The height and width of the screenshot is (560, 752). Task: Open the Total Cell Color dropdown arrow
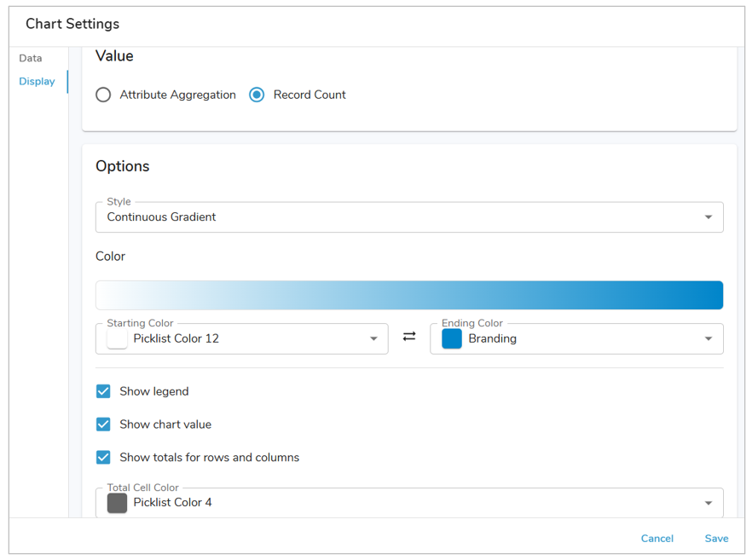coord(708,503)
